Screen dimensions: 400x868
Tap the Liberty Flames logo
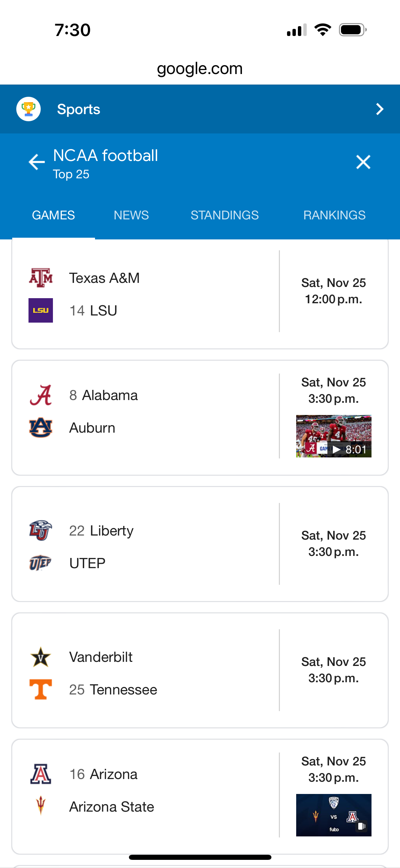[41, 530]
